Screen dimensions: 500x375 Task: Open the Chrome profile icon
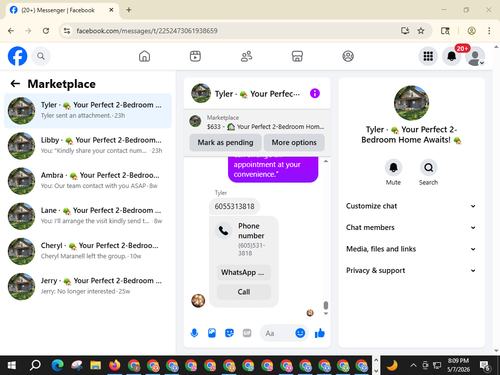click(x=471, y=31)
